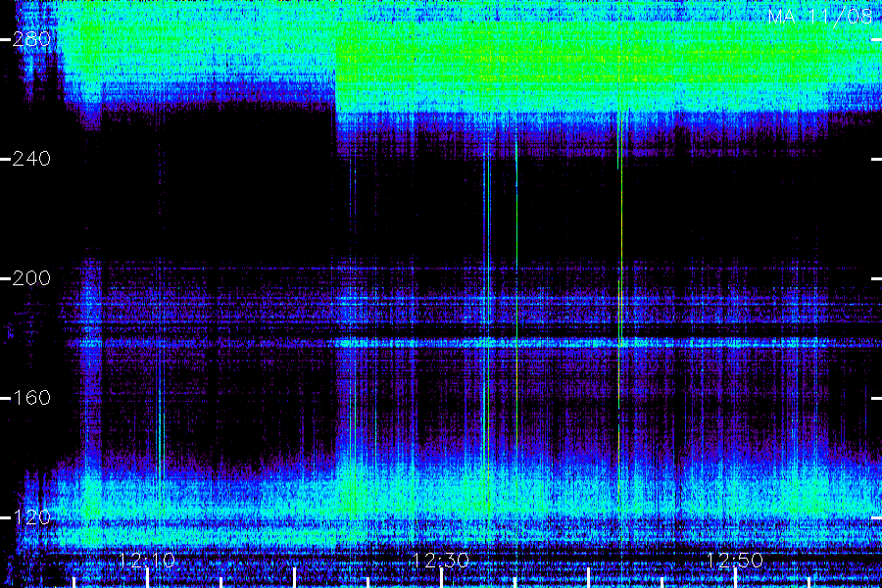The width and height of the screenshot is (882, 588).
Task: Click the 120 frequency axis label
Action: tap(31, 517)
